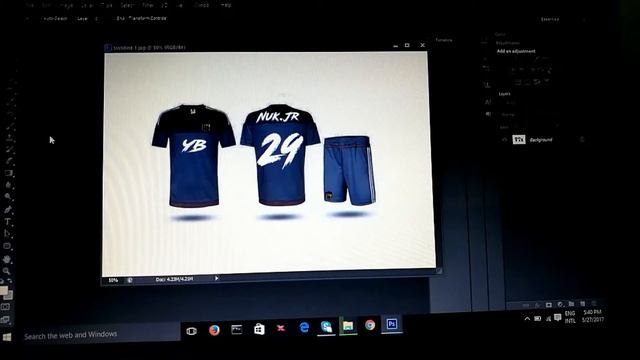Select the Clone Stamp tool
640x360 pixels.
10,138
